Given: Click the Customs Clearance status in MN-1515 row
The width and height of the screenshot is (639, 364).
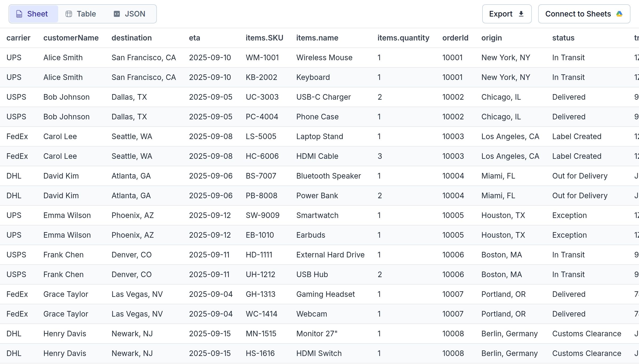Looking at the screenshot, I should tap(587, 334).
